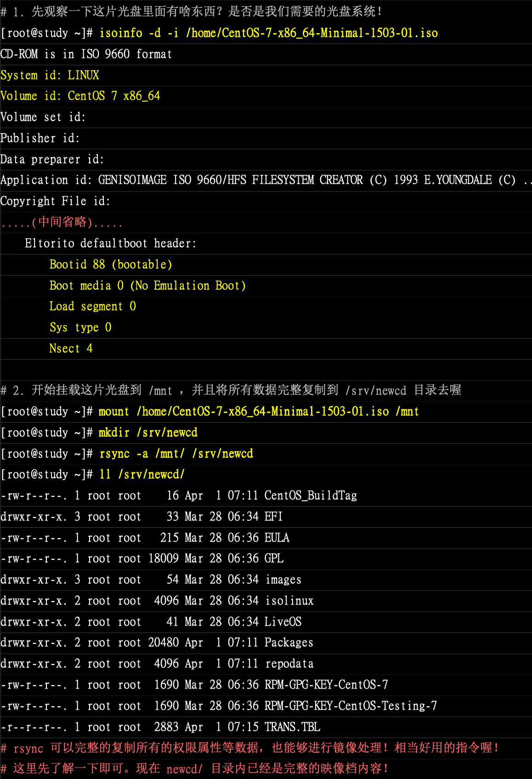
Task: Click the 'Load segment 0' line
Action: [x=92, y=306]
